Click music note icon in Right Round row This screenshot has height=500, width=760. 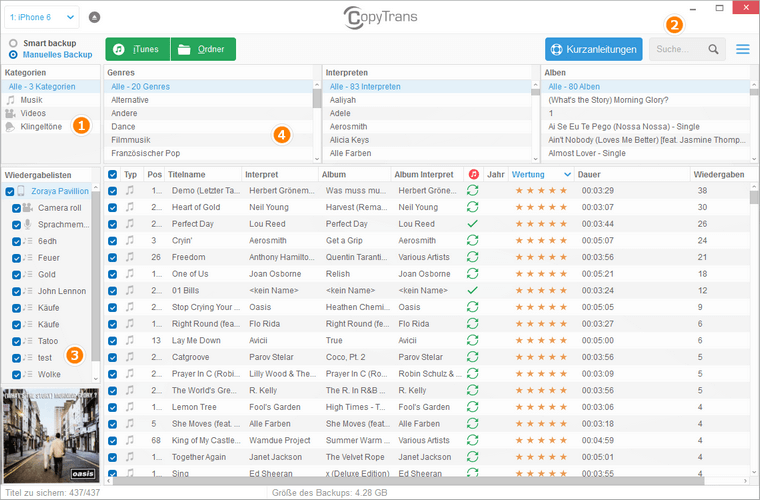coord(130,324)
